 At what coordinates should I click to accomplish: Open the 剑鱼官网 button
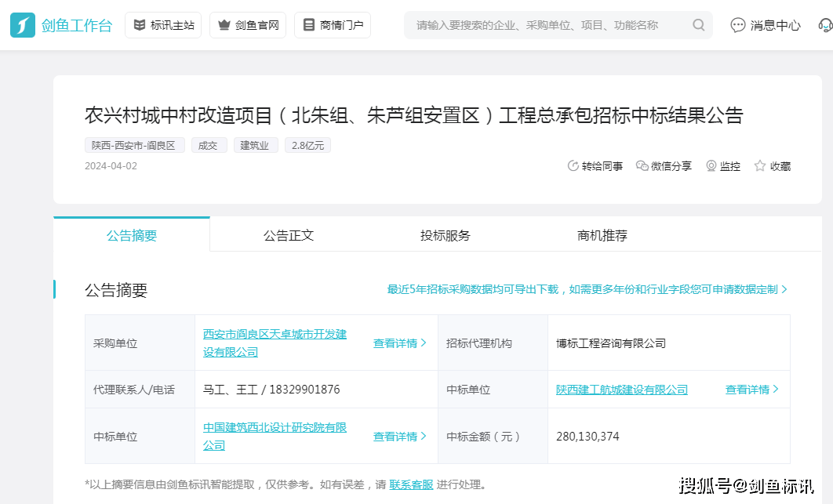pyautogui.click(x=248, y=25)
